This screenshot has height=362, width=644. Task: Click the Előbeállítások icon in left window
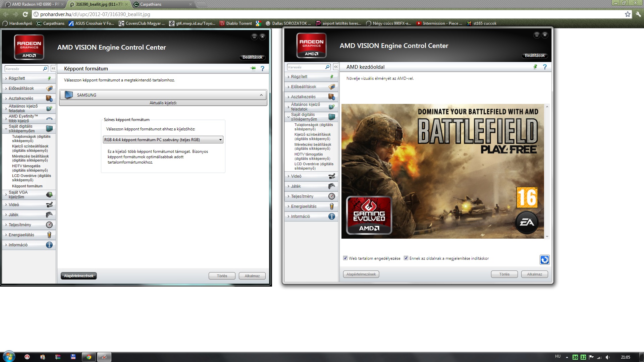49,88
